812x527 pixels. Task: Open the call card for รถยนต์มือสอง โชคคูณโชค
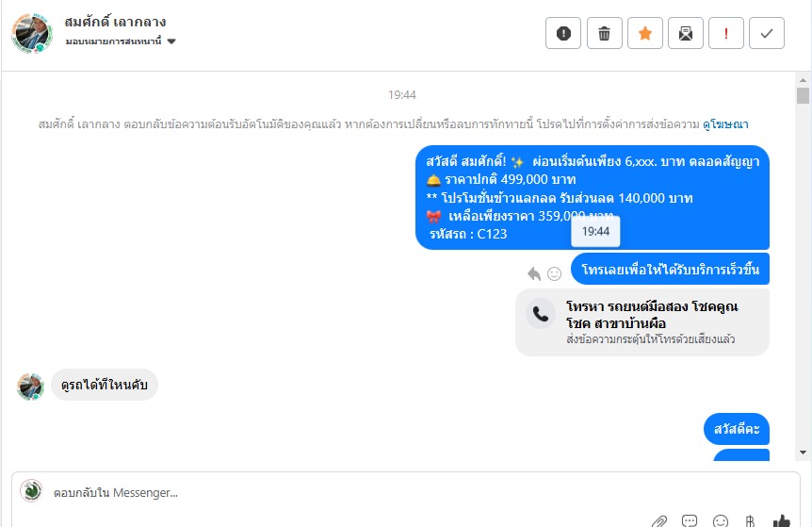tap(642, 322)
